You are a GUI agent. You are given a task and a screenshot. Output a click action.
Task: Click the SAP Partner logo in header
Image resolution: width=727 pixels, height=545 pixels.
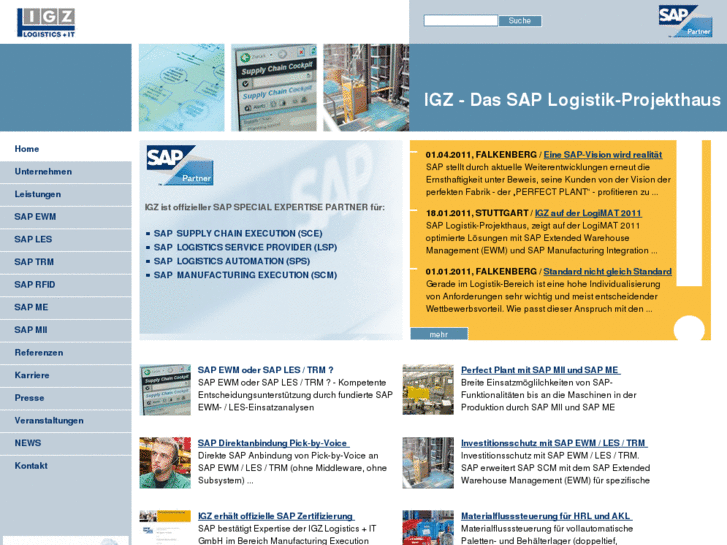(x=685, y=21)
